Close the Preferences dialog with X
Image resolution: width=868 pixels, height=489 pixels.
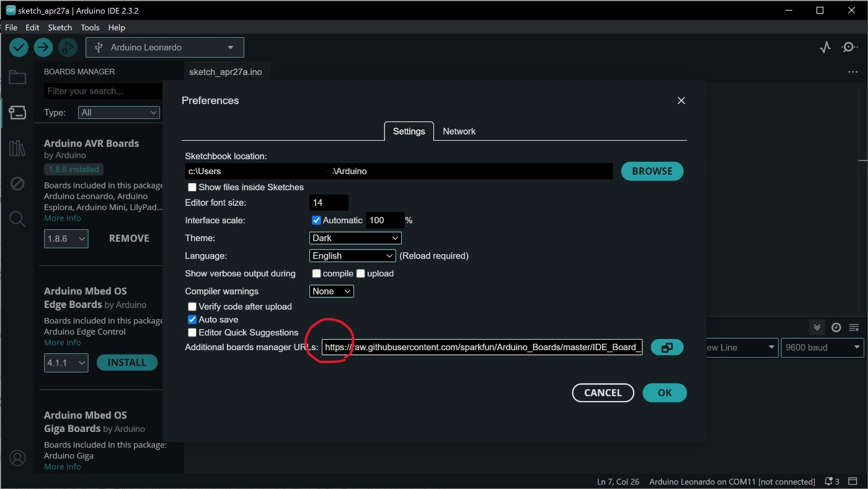[x=681, y=100]
